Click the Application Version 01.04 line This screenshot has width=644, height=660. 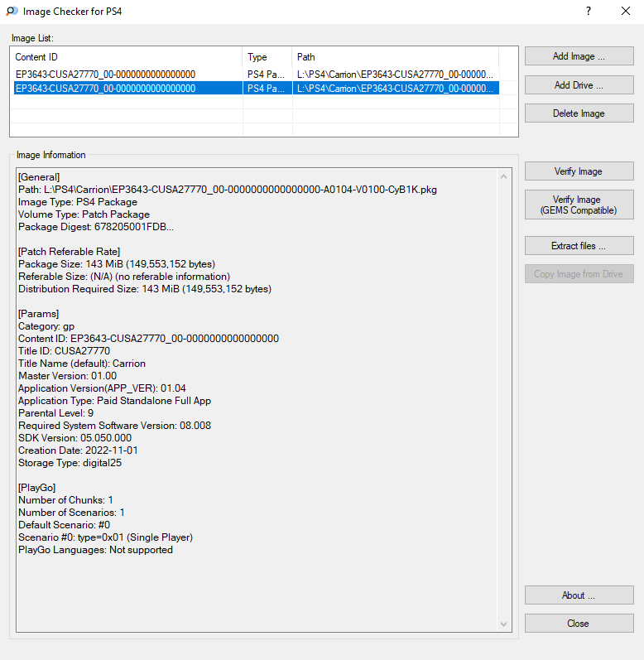pos(102,388)
